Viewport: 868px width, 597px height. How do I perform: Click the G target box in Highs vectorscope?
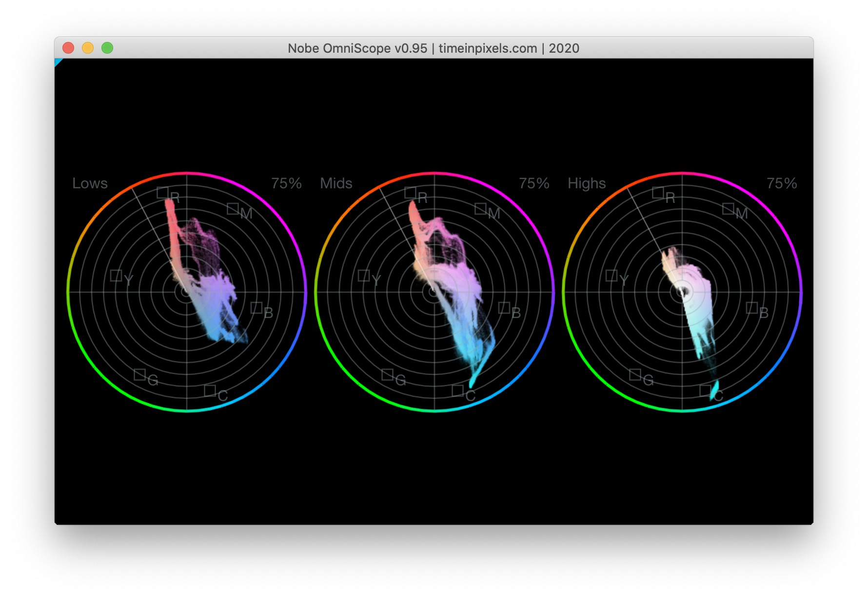click(x=635, y=375)
